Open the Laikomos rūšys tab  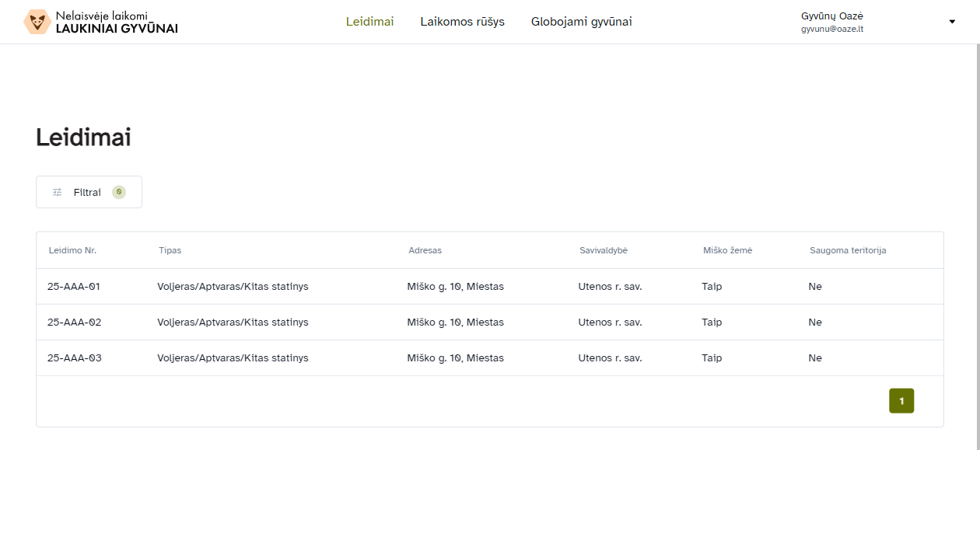pos(463,22)
